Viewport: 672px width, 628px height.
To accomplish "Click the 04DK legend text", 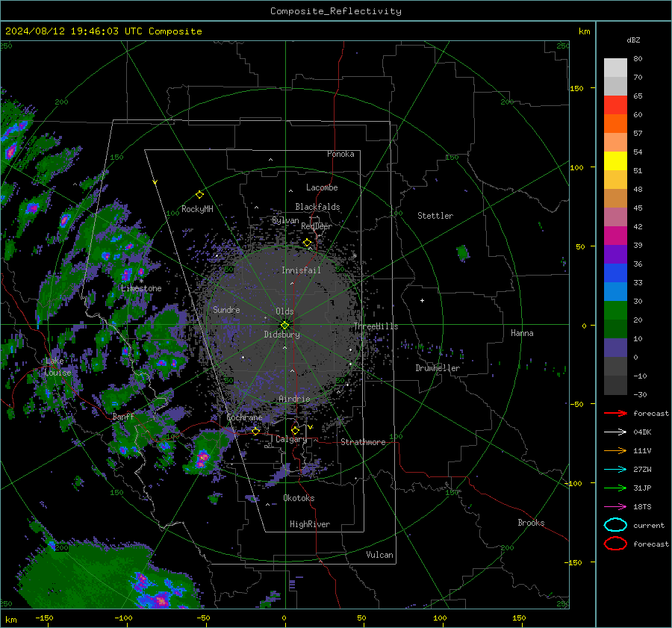I will [642, 432].
